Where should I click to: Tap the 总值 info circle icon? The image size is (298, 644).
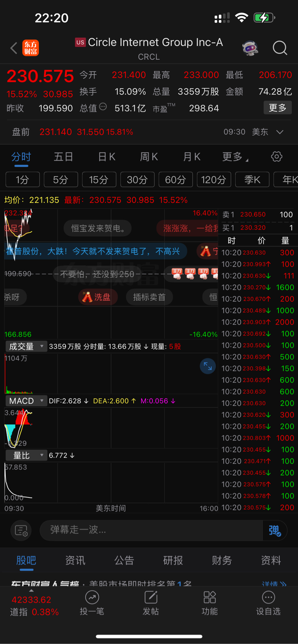pos(103,107)
